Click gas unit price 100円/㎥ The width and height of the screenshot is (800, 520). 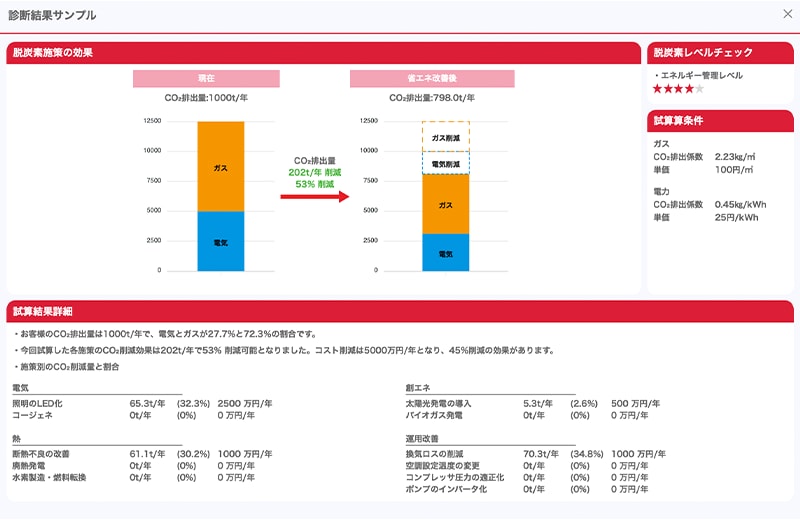click(x=734, y=169)
